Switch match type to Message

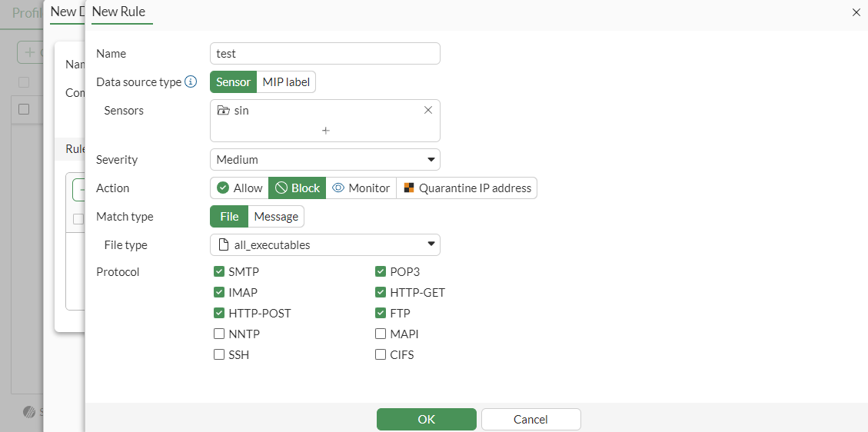click(x=276, y=217)
